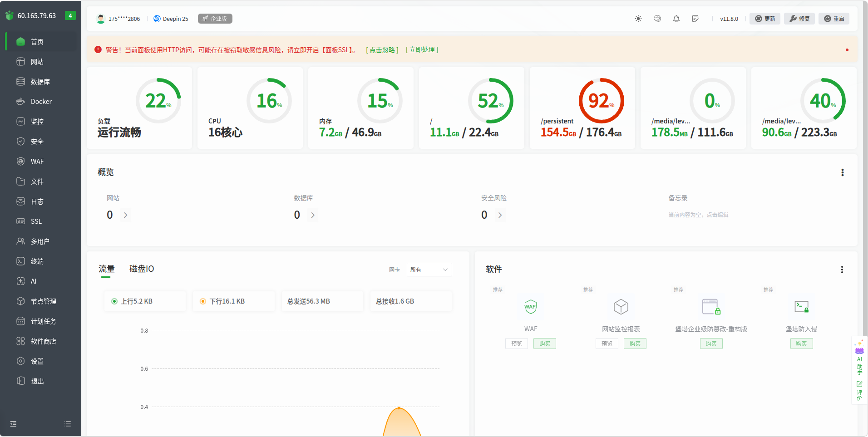Image resolution: width=868 pixels, height=437 pixels.
Task: Collapse sidebar using bottom-left icon
Action: [14, 424]
